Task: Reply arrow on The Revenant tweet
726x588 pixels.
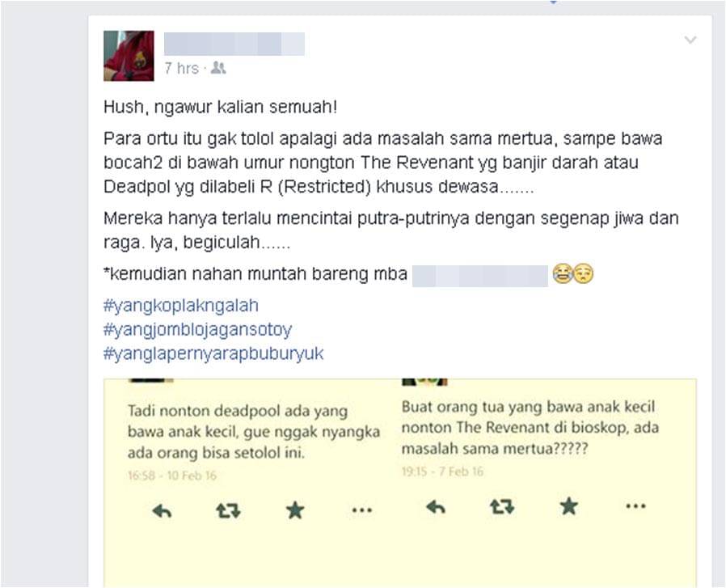Action: click(436, 507)
